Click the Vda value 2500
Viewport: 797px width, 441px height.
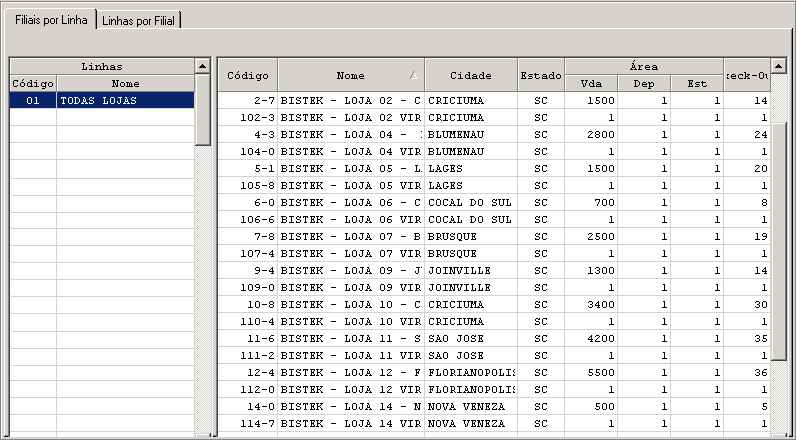[591, 237]
